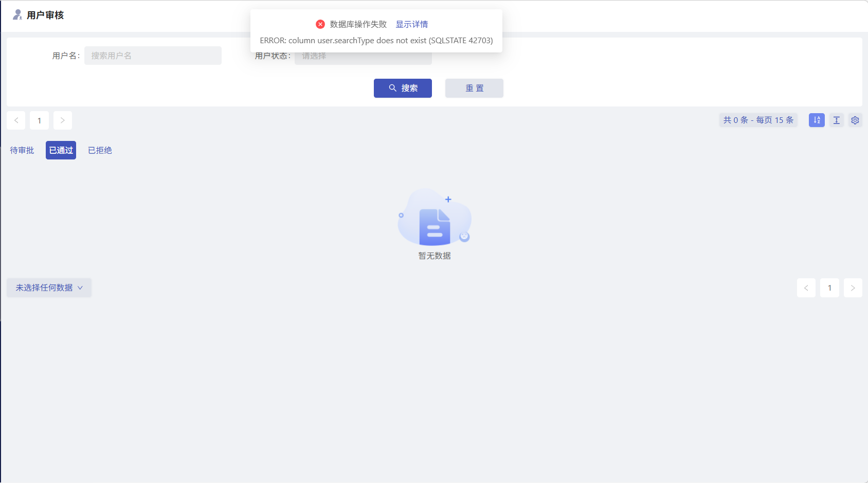
Task: Click the red error icon in the notification
Action: [320, 24]
